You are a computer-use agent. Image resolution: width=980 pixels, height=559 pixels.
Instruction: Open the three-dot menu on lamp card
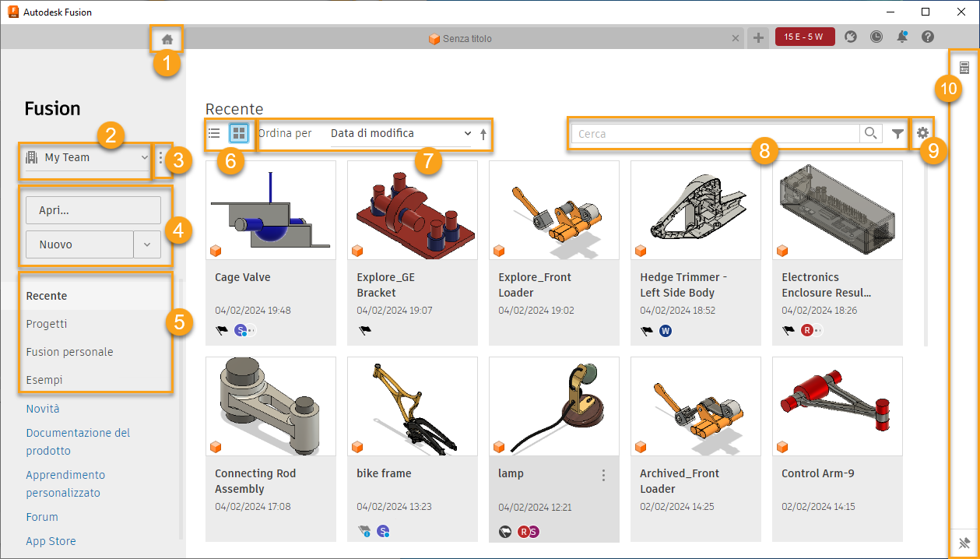point(603,475)
